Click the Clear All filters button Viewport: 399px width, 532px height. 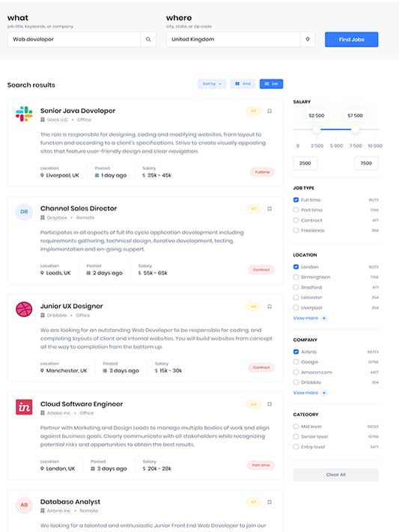point(336,474)
